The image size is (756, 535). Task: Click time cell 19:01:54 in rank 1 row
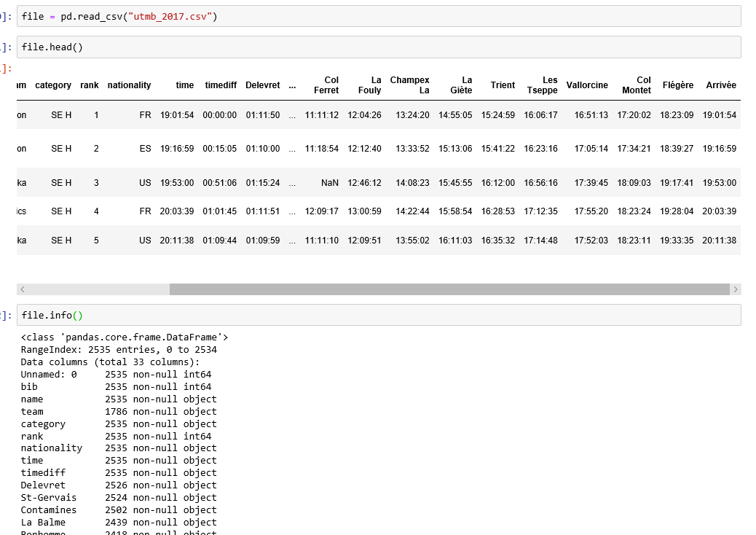click(x=177, y=115)
